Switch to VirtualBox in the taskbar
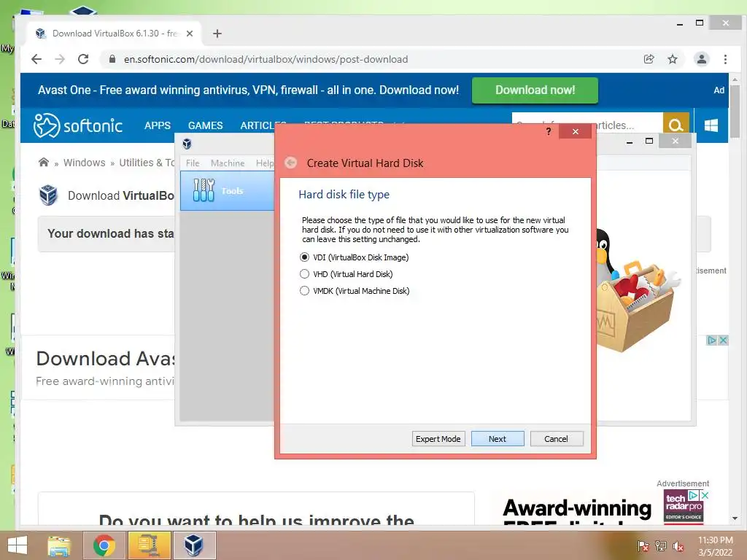The image size is (747, 560). pyautogui.click(x=194, y=545)
